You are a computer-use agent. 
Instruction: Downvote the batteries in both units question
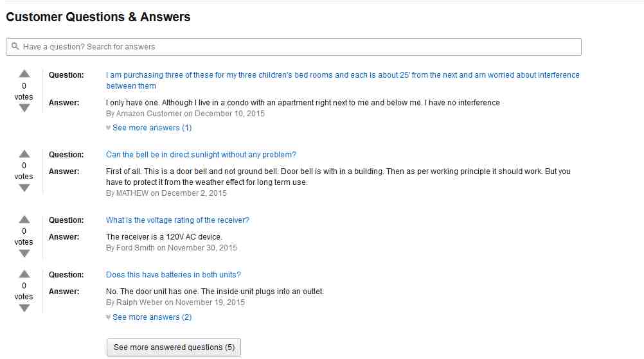tap(24, 308)
